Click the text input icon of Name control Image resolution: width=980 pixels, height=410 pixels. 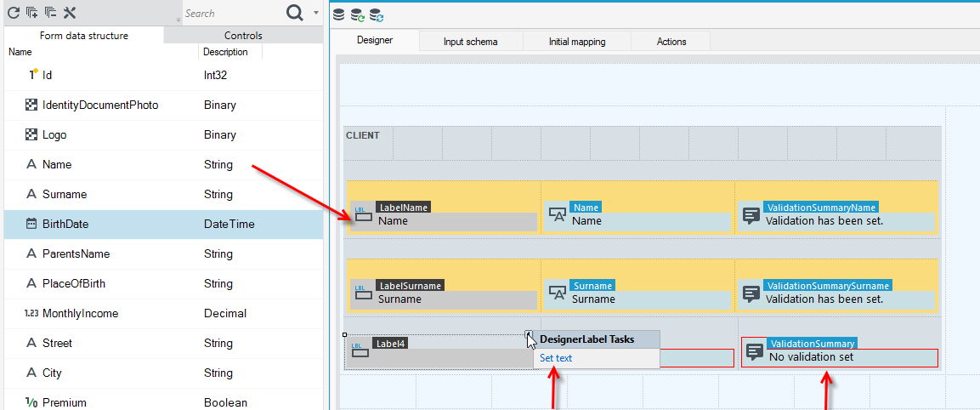pos(557,215)
